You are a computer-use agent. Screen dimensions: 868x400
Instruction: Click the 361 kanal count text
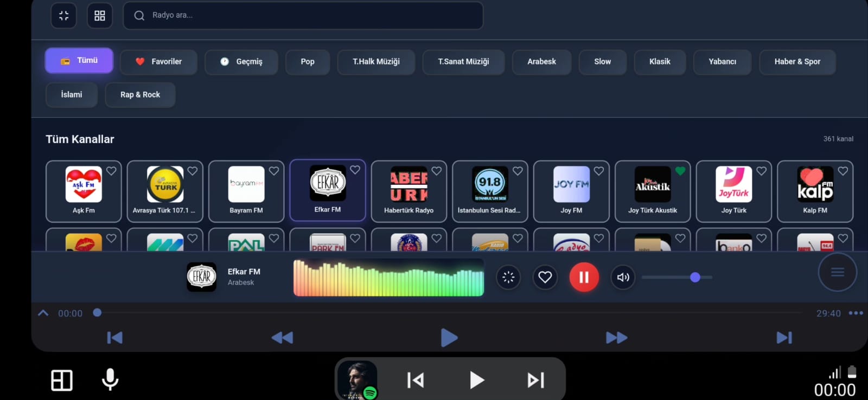[x=838, y=139]
